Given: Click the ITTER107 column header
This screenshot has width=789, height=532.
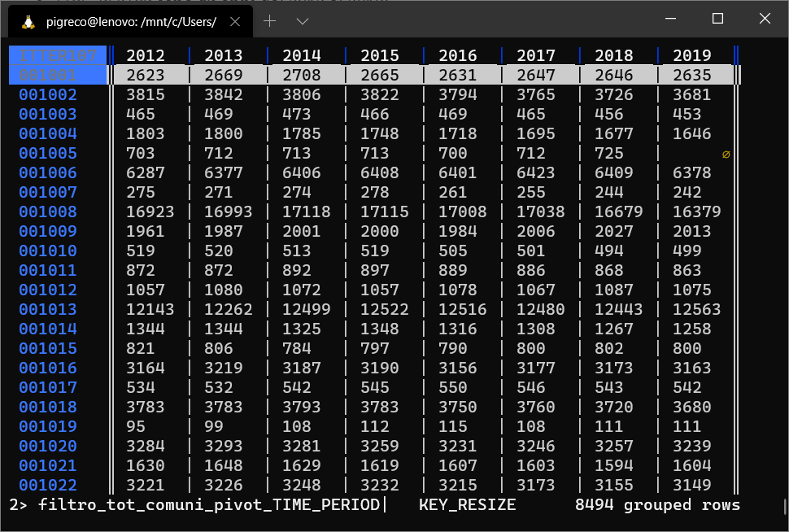Looking at the screenshot, I should [58, 55].
